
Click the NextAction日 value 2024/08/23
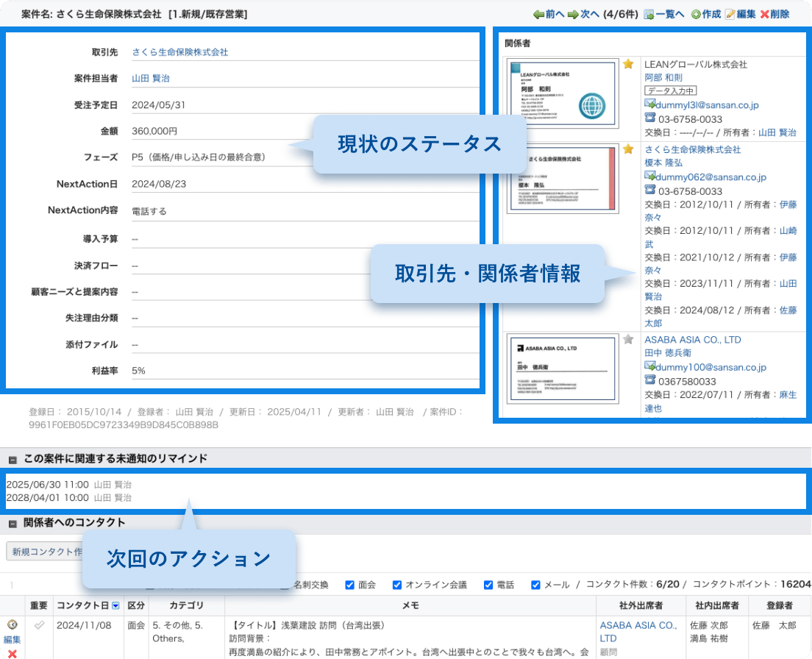159,184
